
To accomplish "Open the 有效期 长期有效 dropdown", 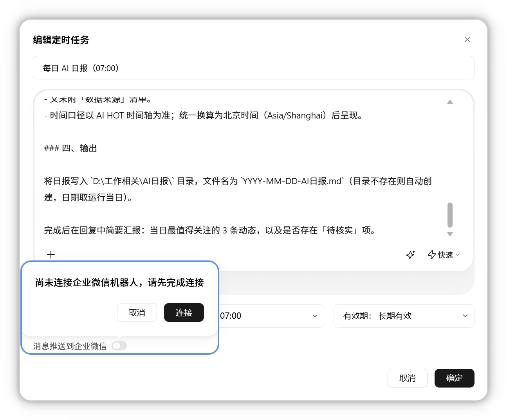I will point(404,316).
